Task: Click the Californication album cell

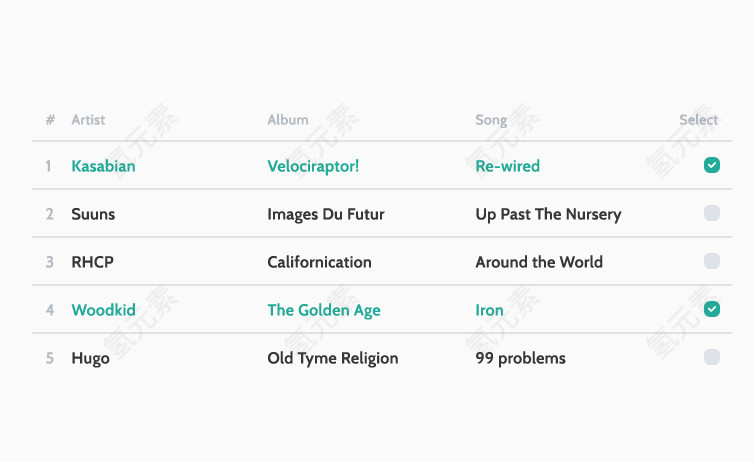Action: 319,262
